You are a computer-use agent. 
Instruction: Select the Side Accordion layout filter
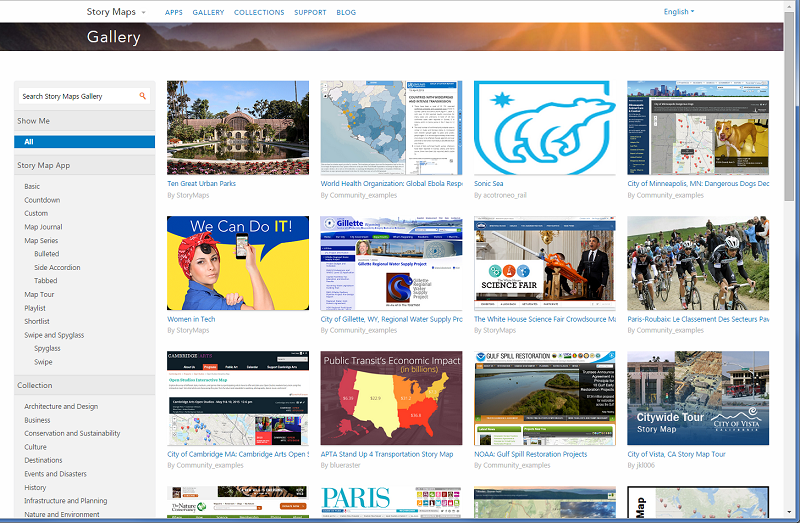tap(57, 267)
